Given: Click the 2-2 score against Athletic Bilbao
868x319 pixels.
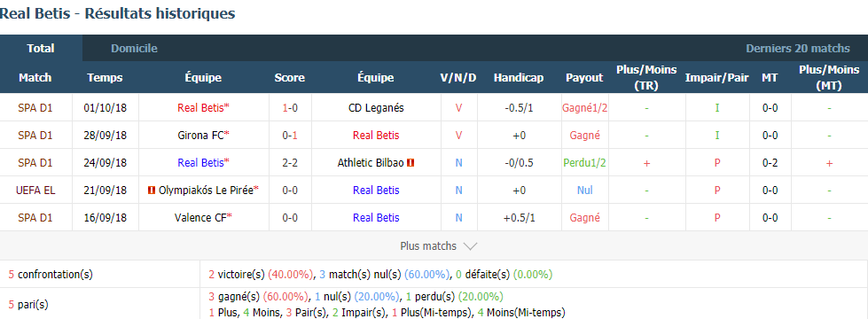Looking at the screenshot, I should coord(290,163).
